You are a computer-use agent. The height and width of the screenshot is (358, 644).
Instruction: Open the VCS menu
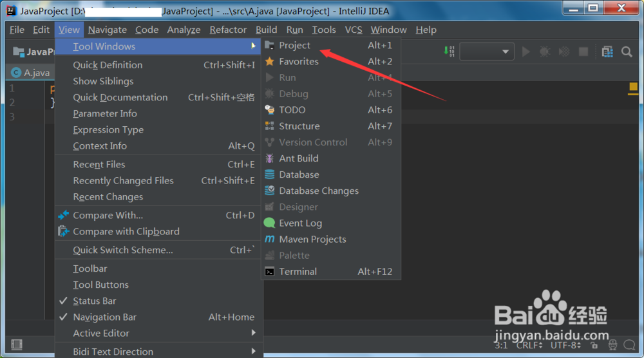(x=354, y=30)
